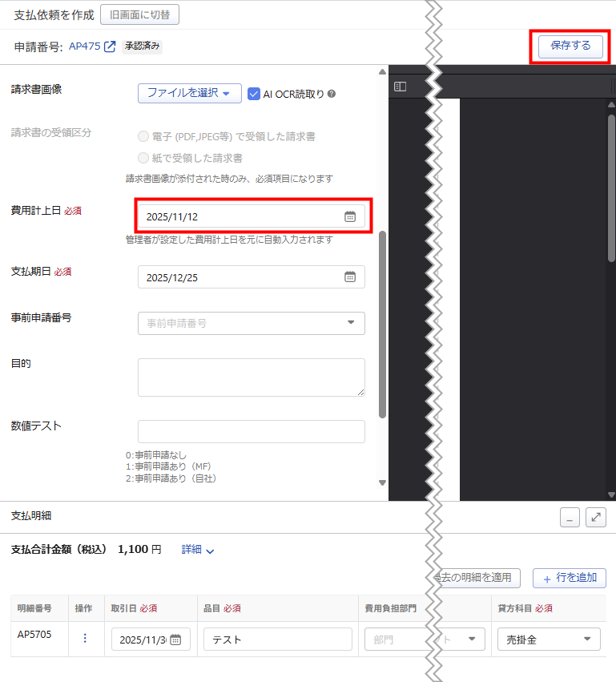The height and width of the screenshot is (682, 616).
Task: Minimize the 支払明細 section
Action: tap(570, 518)
